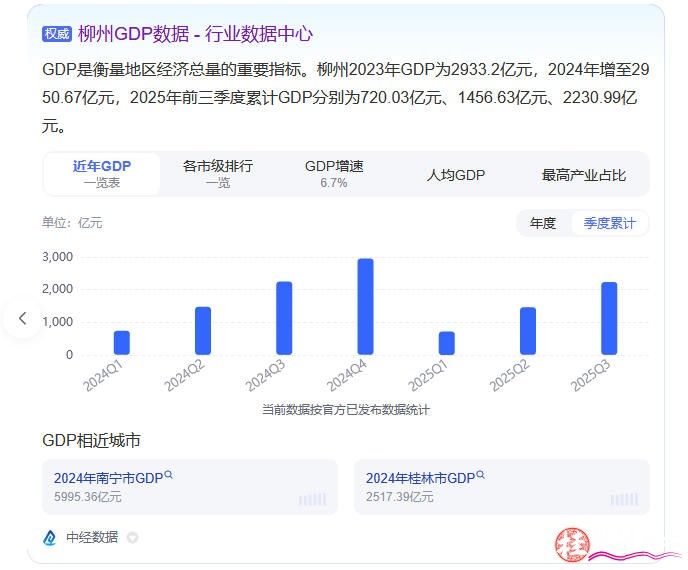Switch to the GDP增速 tab
Image resolution: width=688 pixels, height=570 pixels.
click(334, 174)
